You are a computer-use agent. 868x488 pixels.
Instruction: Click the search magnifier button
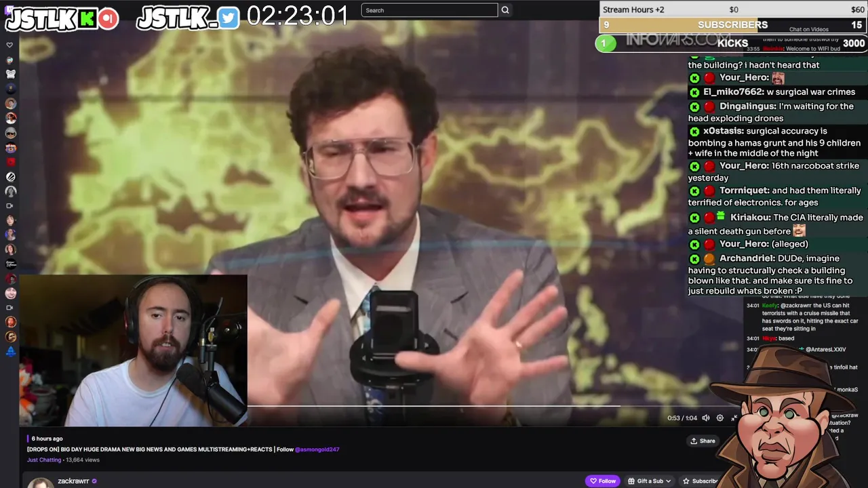click(505, 10)
